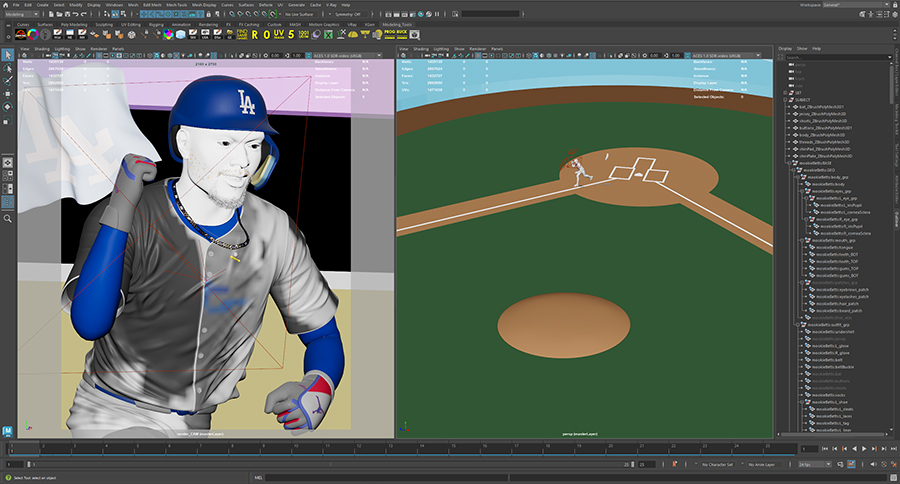Switch to the Rigging shelf tab

(x=156, y=25)
